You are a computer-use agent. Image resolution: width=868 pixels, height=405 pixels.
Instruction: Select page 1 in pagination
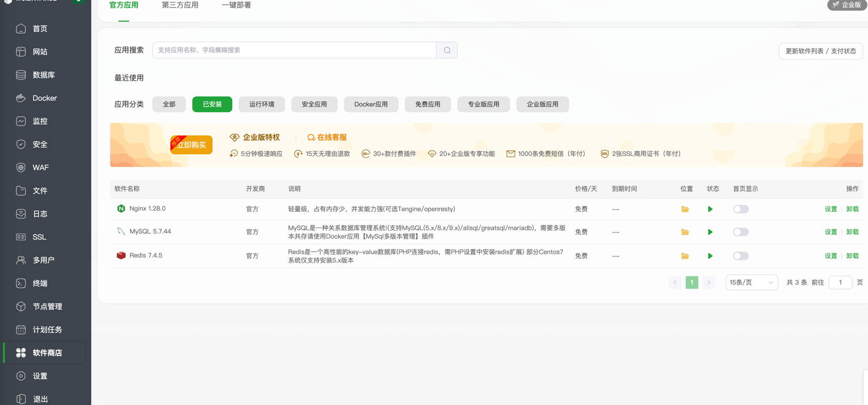pos(692,283)
